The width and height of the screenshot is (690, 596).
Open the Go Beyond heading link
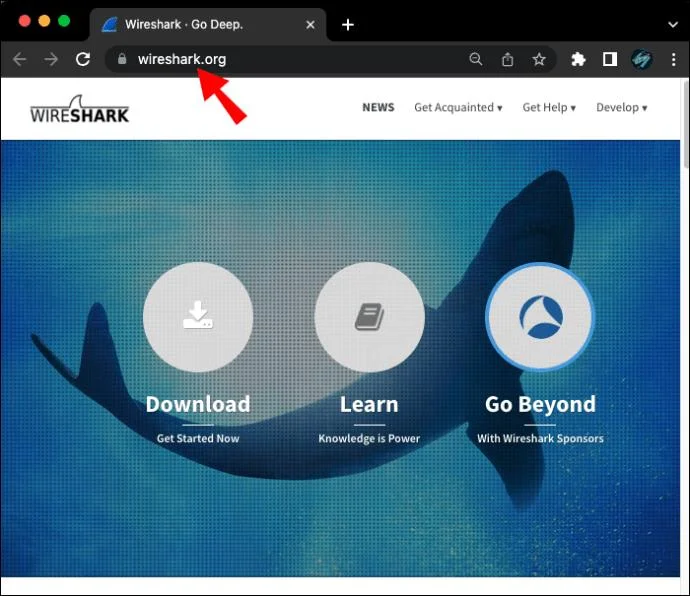coord(540,405)
